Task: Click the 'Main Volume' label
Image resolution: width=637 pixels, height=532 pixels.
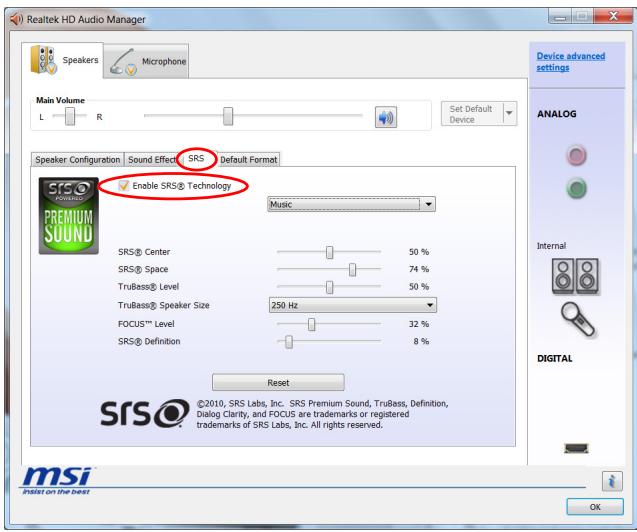Action: tap(60, 100)
